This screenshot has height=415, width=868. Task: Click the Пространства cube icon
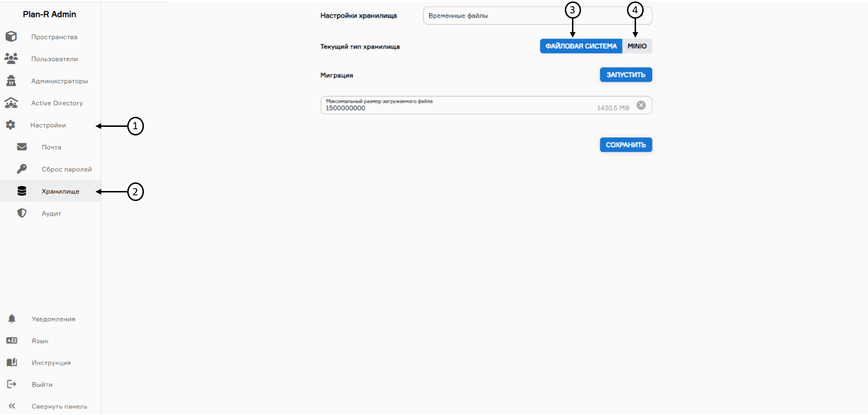click(11, 37)
